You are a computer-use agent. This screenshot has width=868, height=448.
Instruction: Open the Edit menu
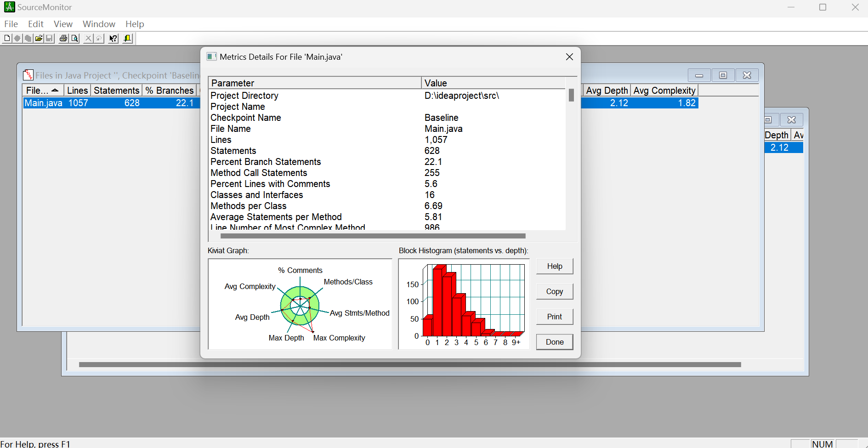[36, 24]
